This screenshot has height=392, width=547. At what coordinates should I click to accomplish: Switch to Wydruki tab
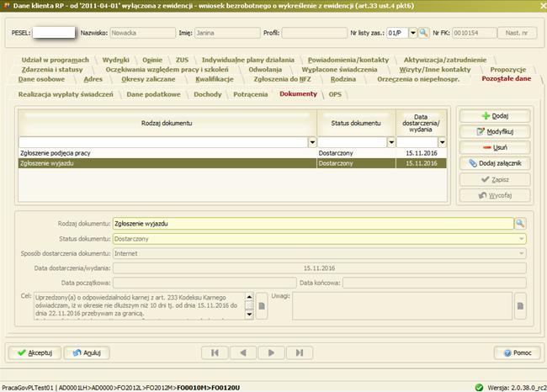click(116, 60)
